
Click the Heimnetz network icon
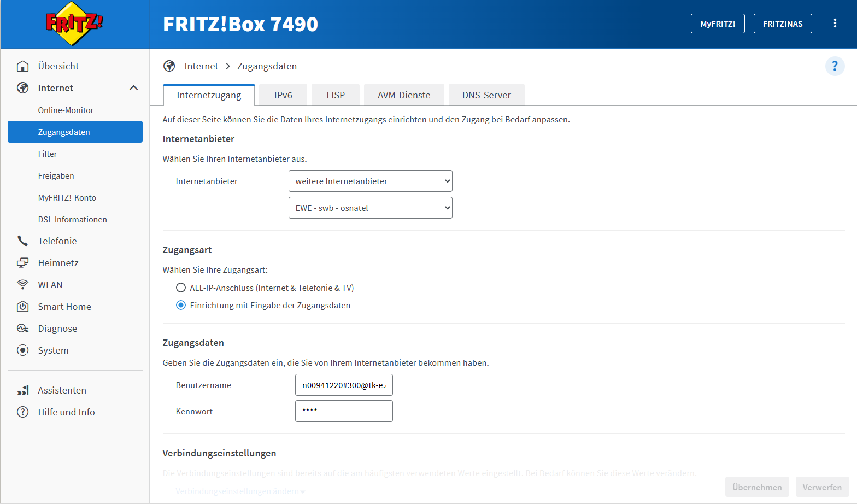point(23,263)
